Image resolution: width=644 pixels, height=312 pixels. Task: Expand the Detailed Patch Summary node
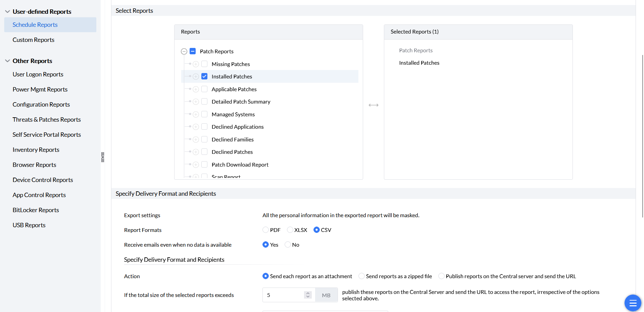[196, 102]
